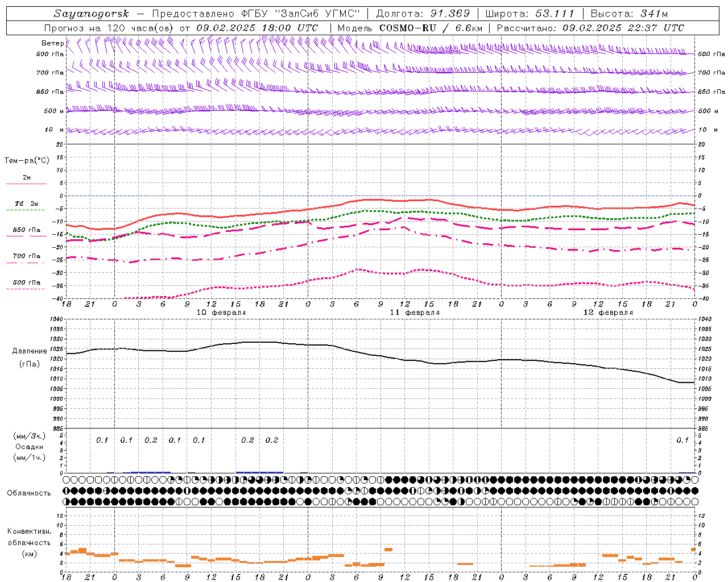Click the Прогноз на 120 часа(ов) text

pyautogui.click(x=109, y=28)
